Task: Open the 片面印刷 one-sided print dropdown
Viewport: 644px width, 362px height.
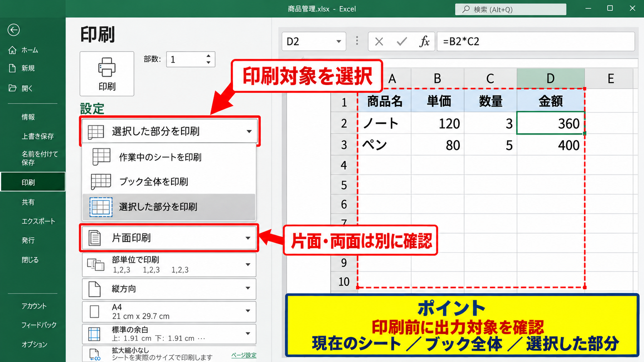Action: (x=169, y=238)
